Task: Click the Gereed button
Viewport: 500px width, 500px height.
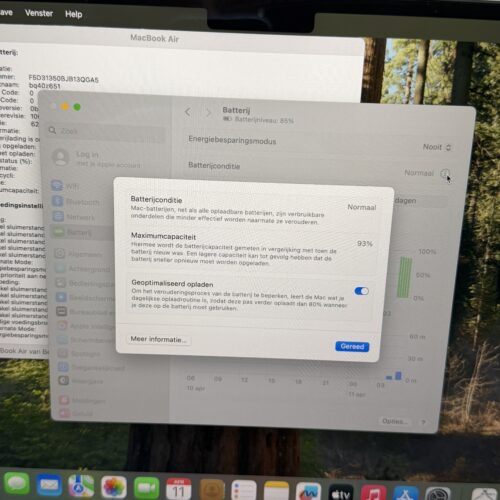Action: coord(352,347)
